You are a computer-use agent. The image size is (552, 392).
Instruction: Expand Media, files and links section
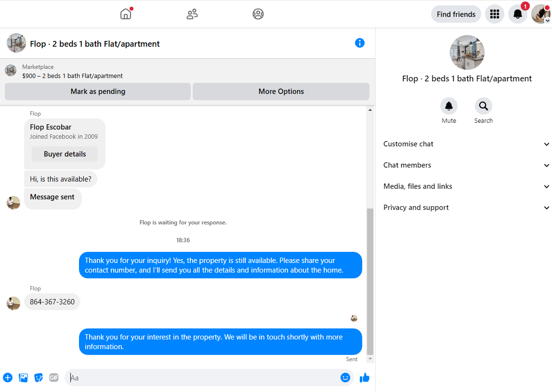click(x=466, y=186)
